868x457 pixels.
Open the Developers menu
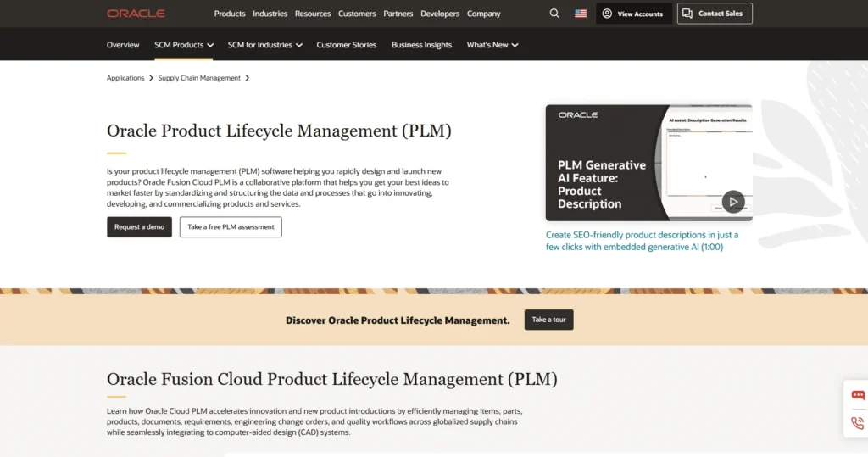coord(440,14)
